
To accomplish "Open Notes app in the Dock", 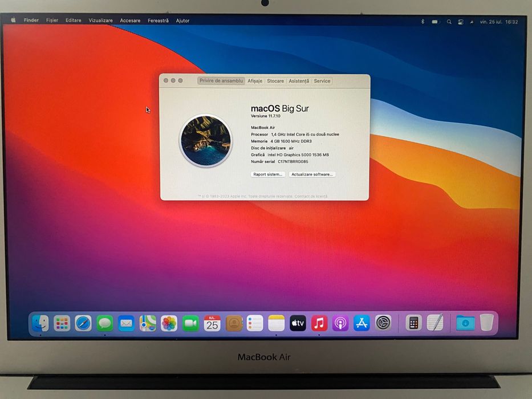I will click(x=276, y=323).
